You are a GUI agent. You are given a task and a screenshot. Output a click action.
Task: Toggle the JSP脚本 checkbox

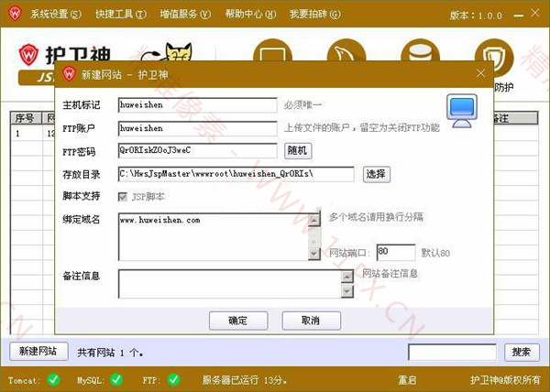pyautogui.click(x=123, y=197)
